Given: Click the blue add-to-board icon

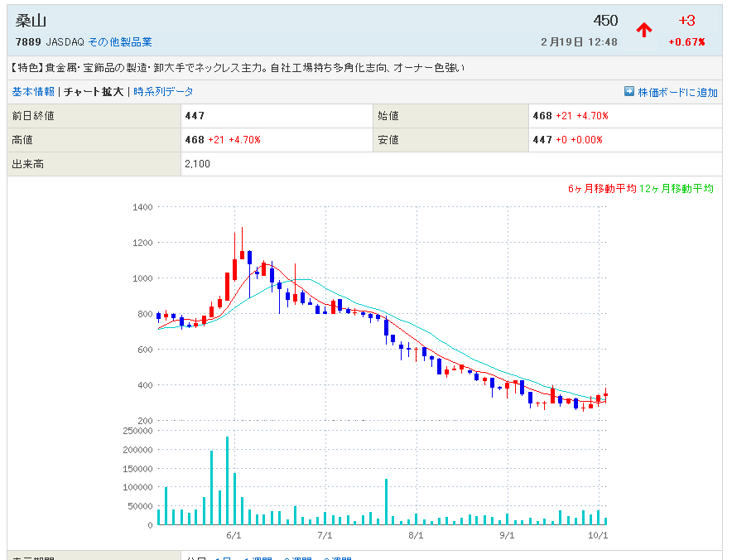Looking at the screenshot, I should [x=629, y=92].
